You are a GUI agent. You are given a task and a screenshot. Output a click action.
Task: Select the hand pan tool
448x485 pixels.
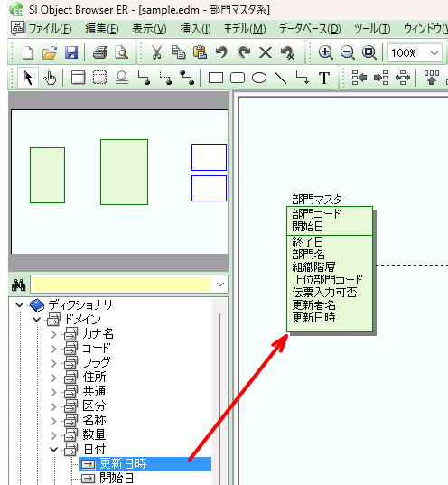tap(50, 78)
